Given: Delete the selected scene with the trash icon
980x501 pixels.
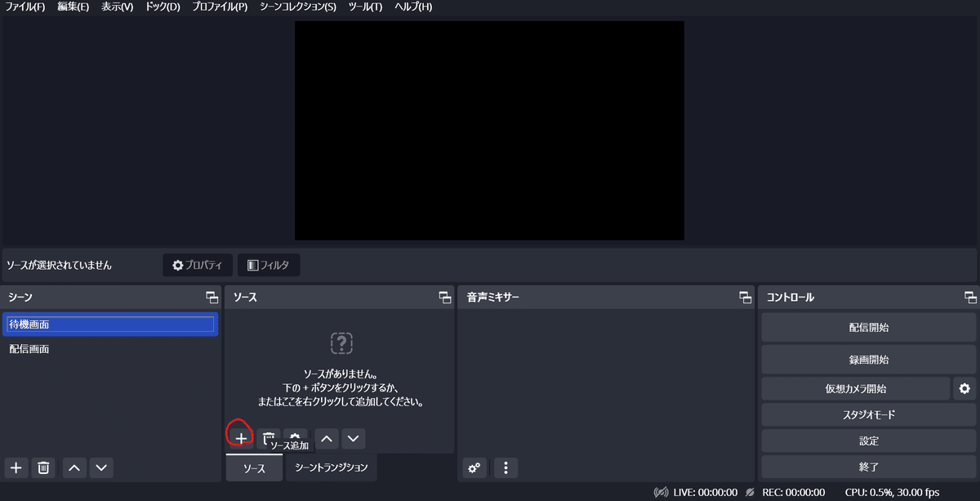Looking at the screenshot, I should click(x=43, y=467).
